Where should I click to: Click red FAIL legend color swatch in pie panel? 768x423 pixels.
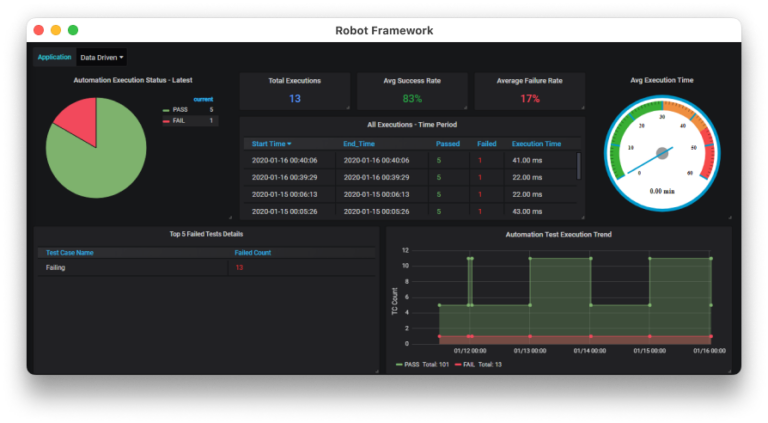coord(166,121)
